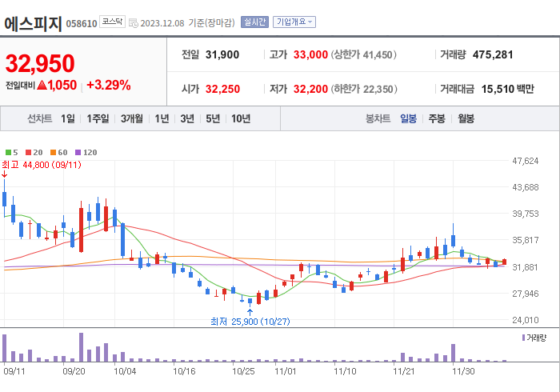The width and height of the screenshot is (560, 392).
Task: Click the +3.29% change rate
Action: tap(109, 85)
